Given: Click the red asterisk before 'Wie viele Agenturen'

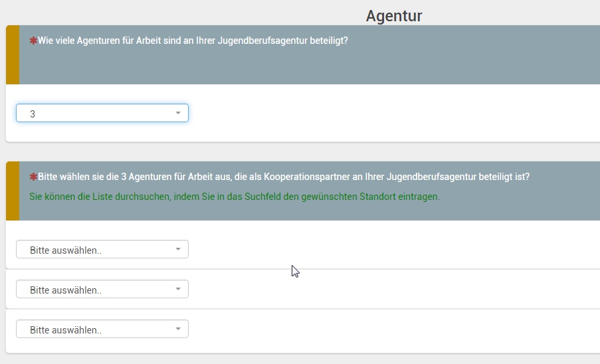Looking at the screenshot, I should (33, 41).
